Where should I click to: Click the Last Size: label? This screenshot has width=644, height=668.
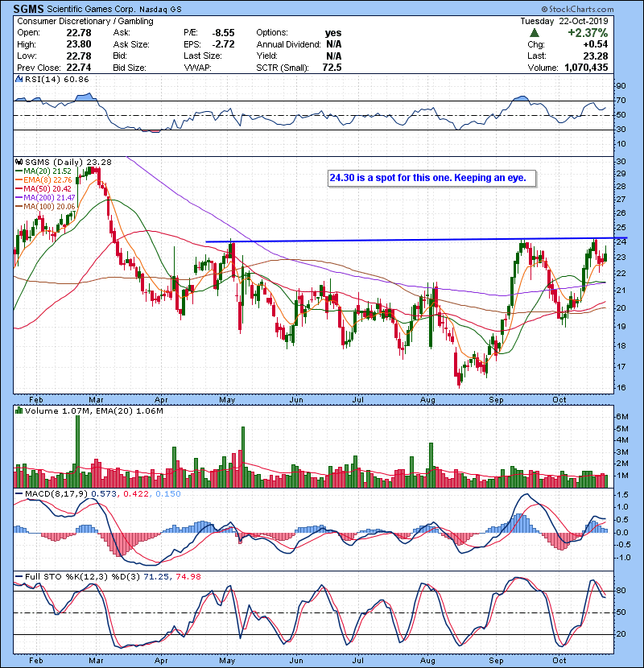click(202, 56)
